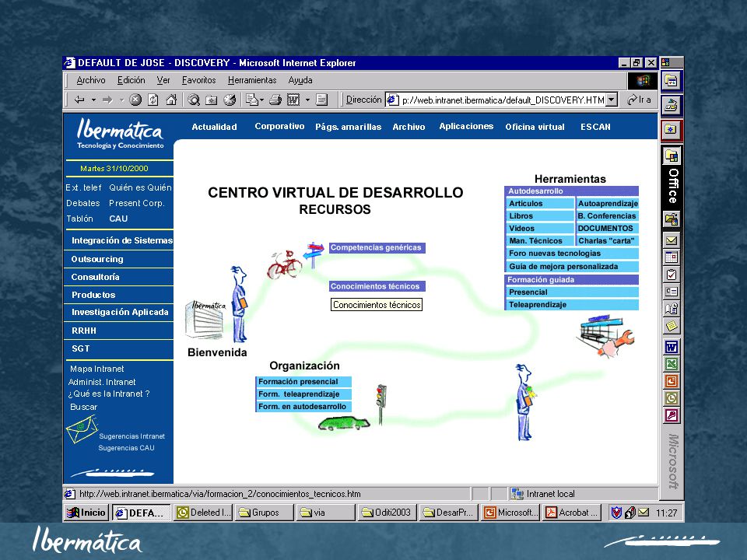
Task: Click the Mail icon in browser toolbar
Action: 251,100
